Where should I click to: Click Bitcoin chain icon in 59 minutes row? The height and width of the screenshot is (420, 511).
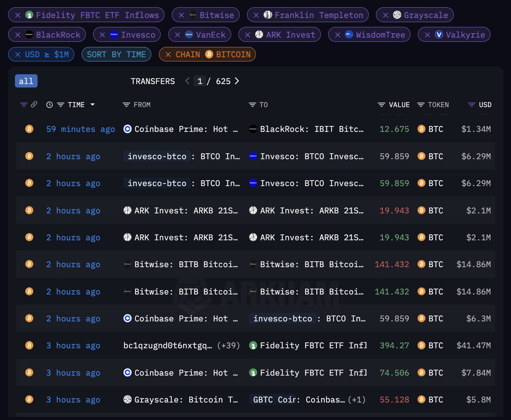coord(29,129)
